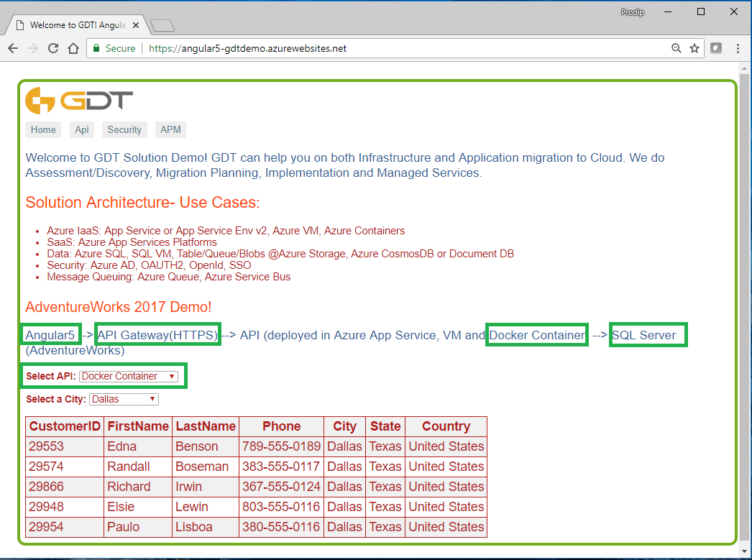
Task: Open a new browser tab
Action: coord(162,25)
